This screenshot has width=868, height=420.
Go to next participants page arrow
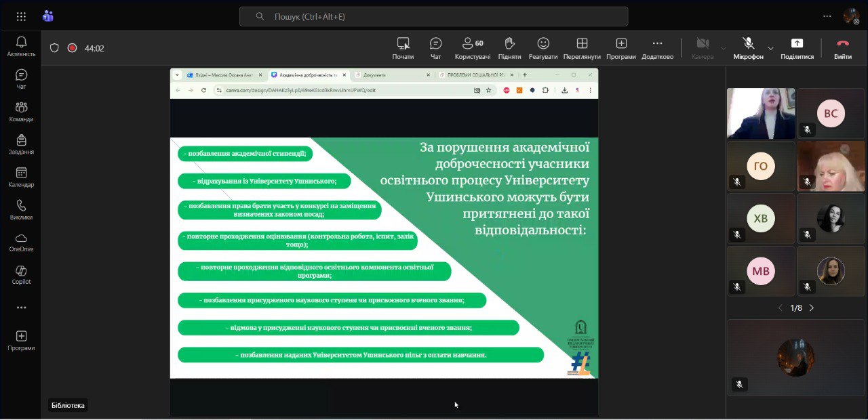point(812,308)
